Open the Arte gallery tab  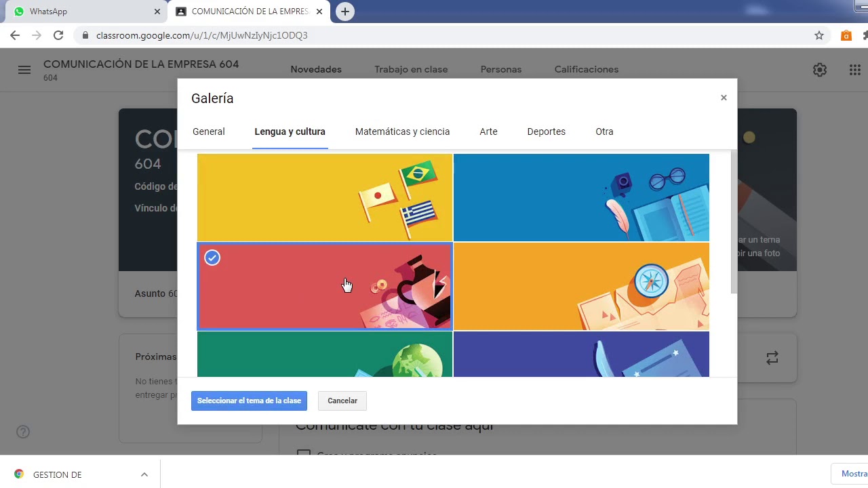coord(488,131)
